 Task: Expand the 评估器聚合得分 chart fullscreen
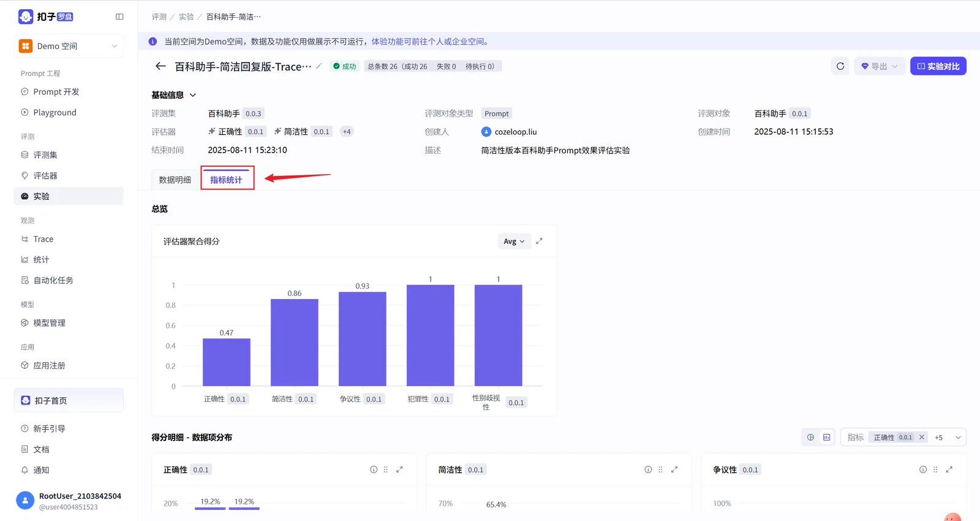[x=539, y=241]
